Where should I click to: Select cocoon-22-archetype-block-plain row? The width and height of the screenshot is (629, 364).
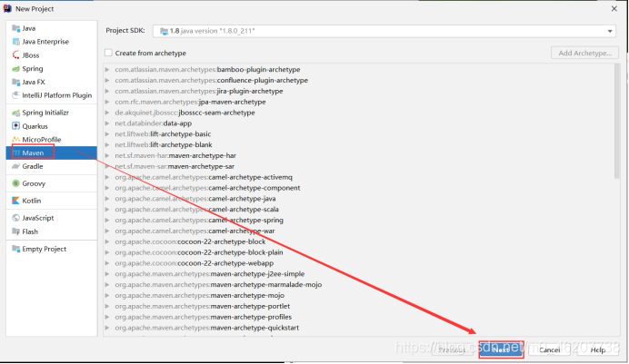[x=361, y=252]
